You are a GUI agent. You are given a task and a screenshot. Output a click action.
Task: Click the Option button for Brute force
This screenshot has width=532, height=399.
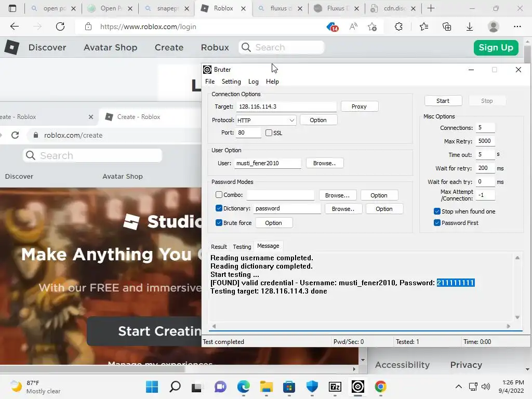(273, 223)
